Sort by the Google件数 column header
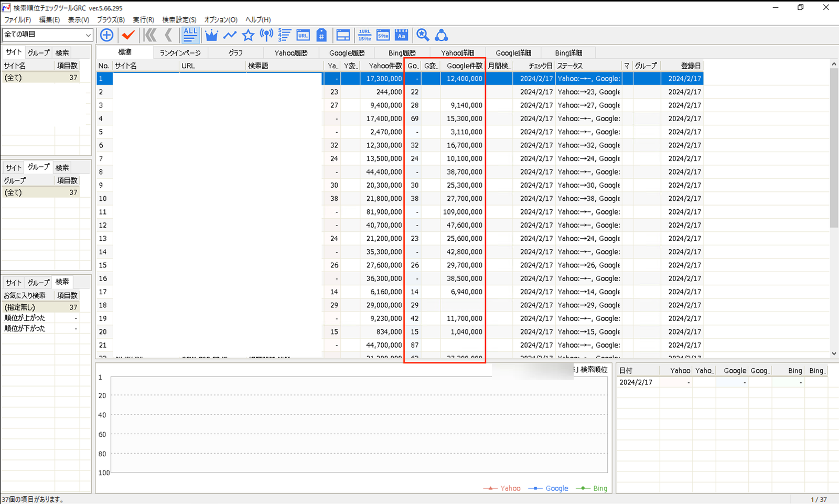Screen dimensions: 839x504 tap(462, 66)
